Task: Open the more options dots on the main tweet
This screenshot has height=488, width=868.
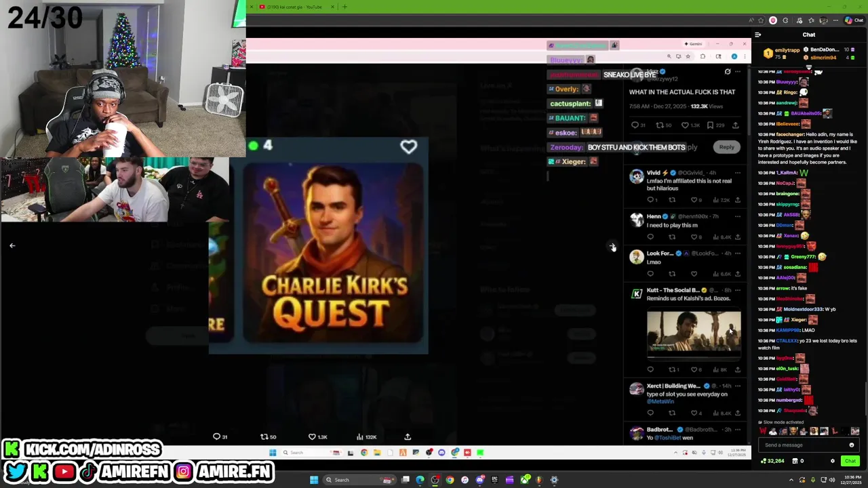Action: [738, 72]
